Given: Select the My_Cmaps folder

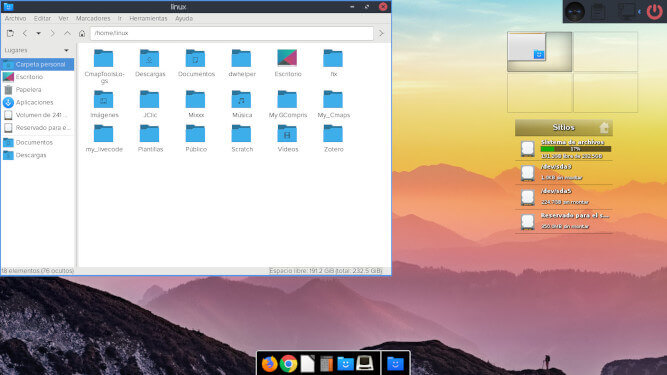Looking at the screenshot, I should click(333, 99).
